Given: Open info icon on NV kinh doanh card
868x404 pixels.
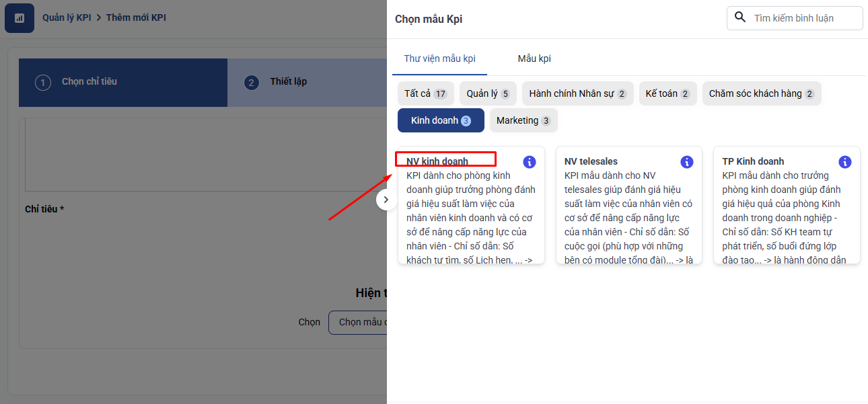Looking at the screenshot, I should (530, 162).
